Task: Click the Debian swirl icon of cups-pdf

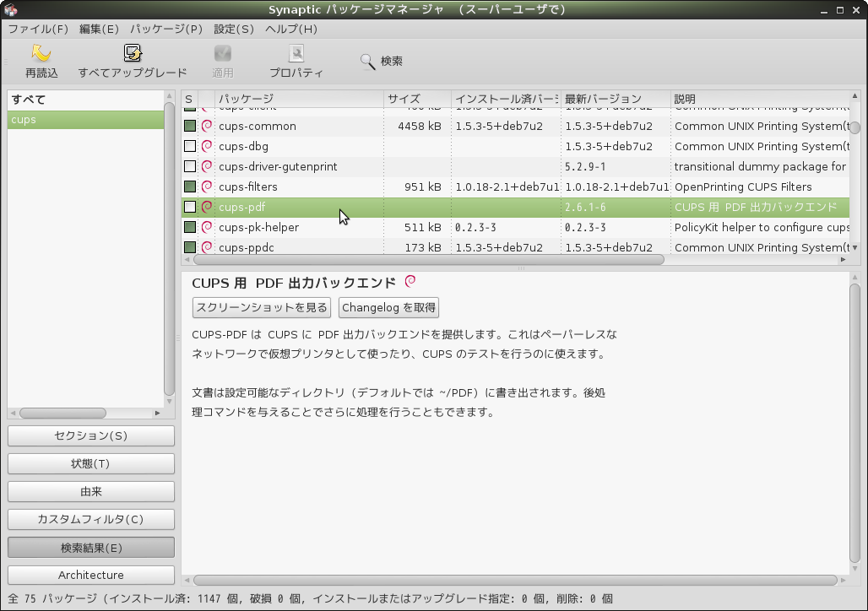Action: [207, 207]
